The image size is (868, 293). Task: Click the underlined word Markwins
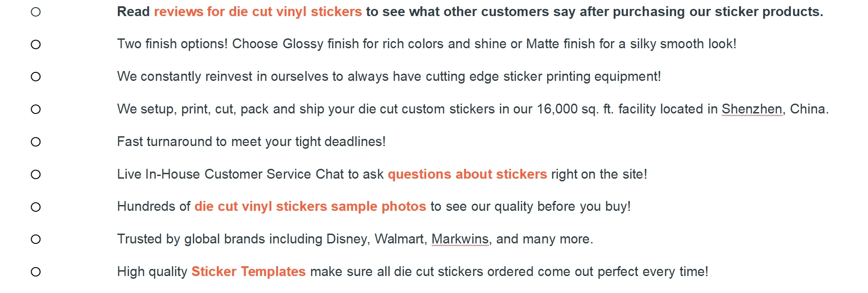460,239
